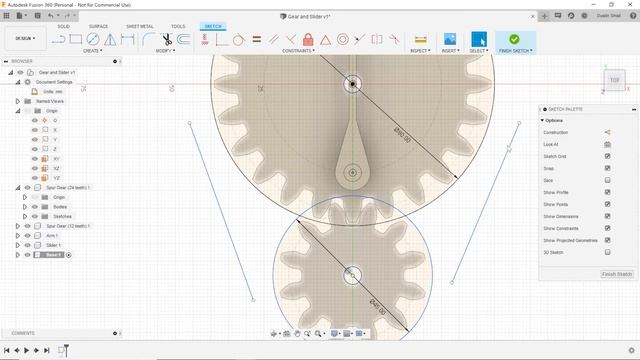
Task: Select the Offset tool
Action: click(x=184, y=39)
